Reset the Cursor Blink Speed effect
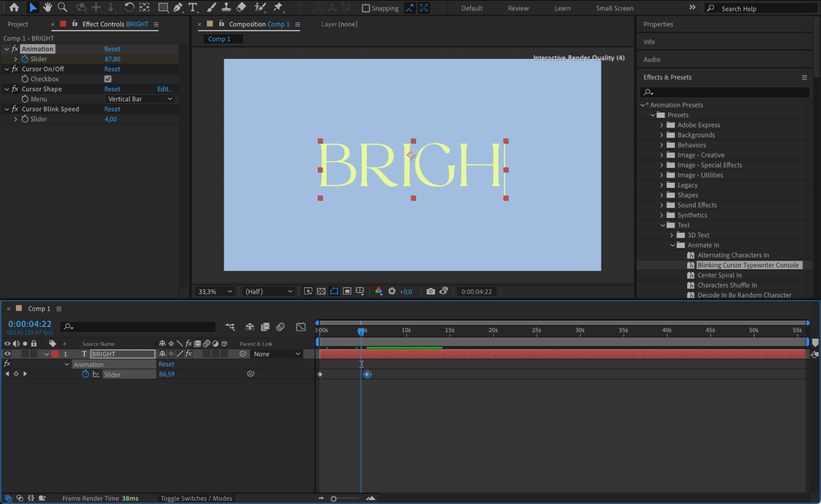The height and width of the screenshot is (504, 821). [112, 109]
